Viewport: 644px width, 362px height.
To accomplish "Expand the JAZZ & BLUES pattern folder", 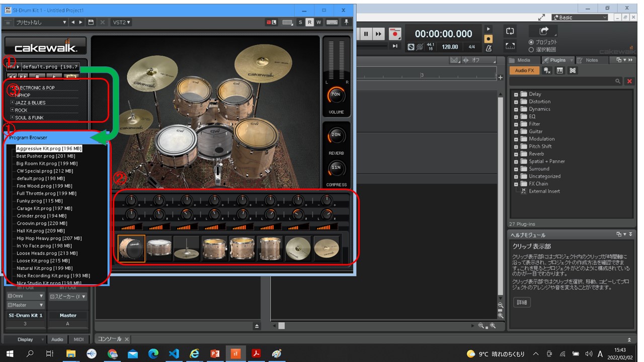I will [13, 103].
